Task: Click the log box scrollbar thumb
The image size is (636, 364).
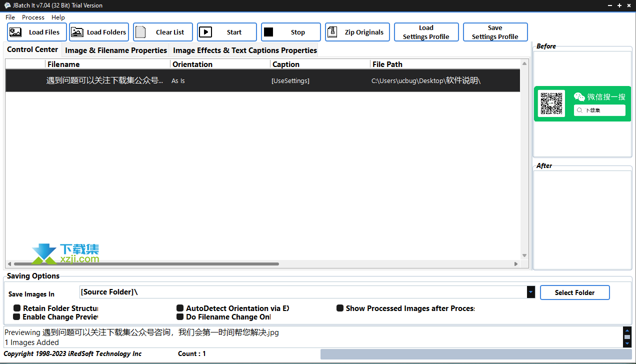Action: 627,337
